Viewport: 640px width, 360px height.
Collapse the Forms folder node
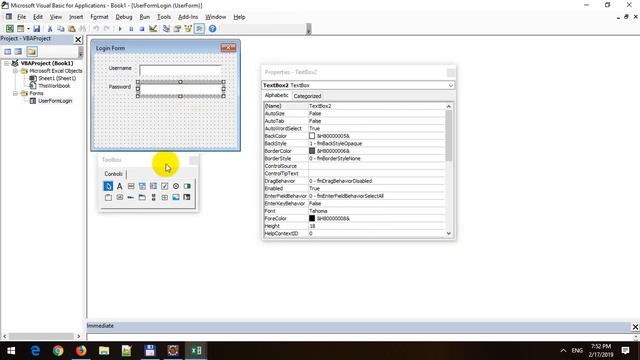click(15, 93)
